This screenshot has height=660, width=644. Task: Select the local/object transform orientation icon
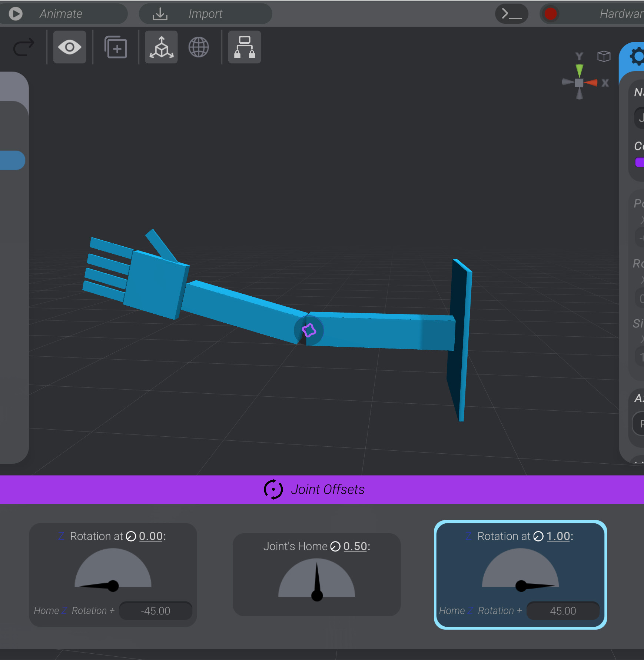point(161,47)
